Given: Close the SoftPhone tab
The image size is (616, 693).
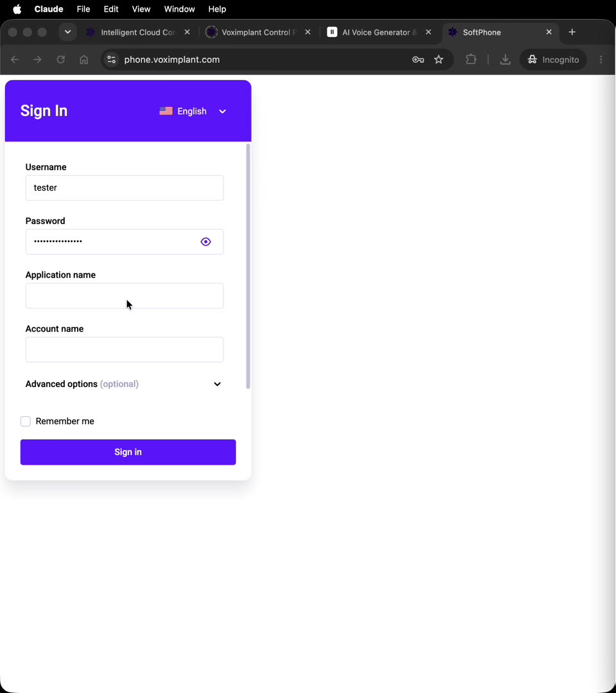Looking at the screenshot, I should click(x=549, y=32).
